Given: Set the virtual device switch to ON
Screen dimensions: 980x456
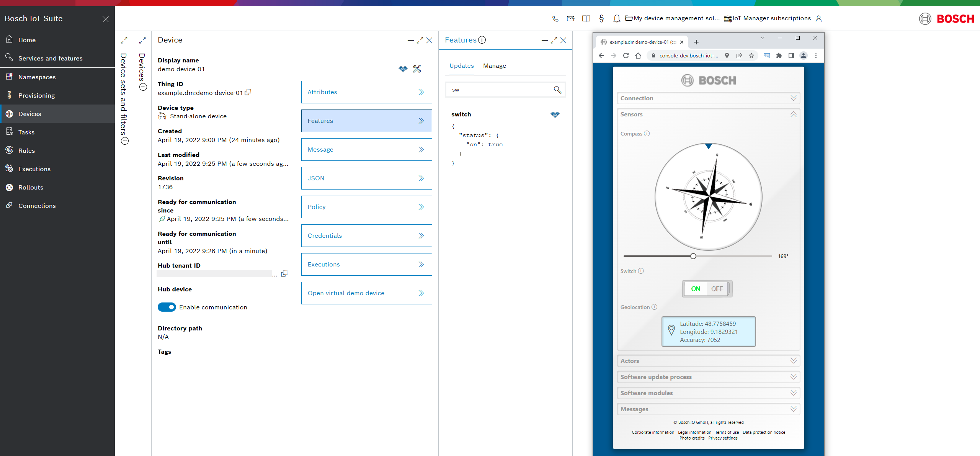Looking at the screenshot, I should 696,289.
